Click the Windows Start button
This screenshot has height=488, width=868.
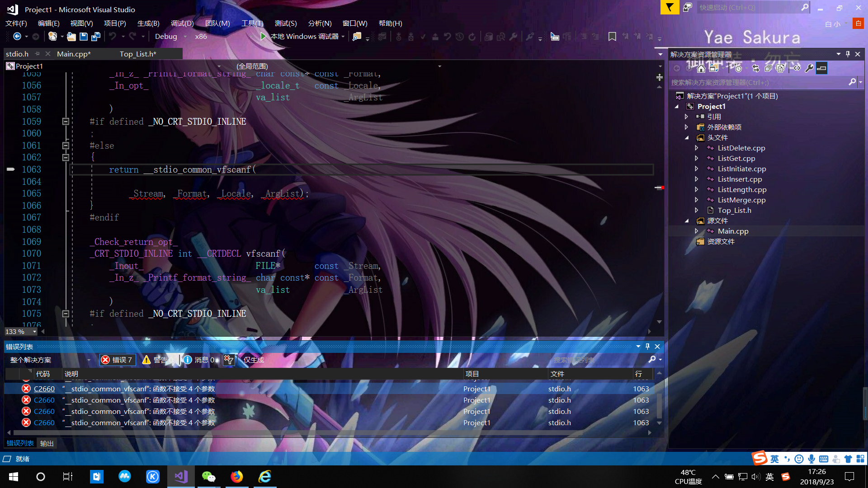(x=14, y=476)
